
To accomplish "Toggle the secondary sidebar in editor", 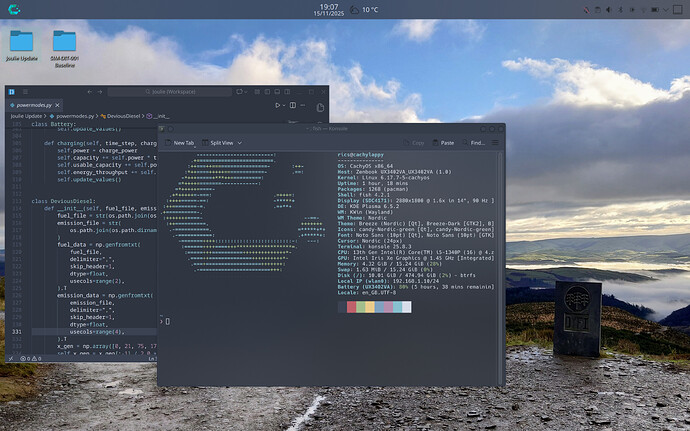I will tap(287, 92).
